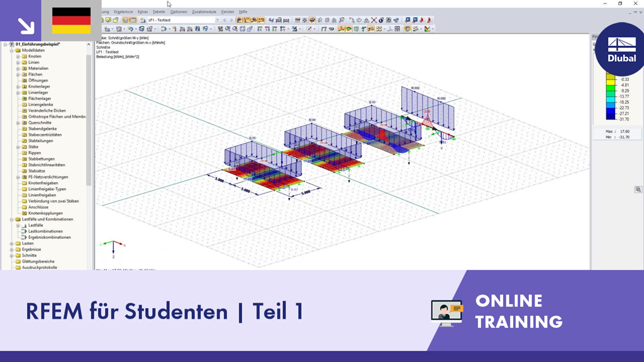Open the Hilfe menu
Viewport: 644px width, 362px height.
coord(243,12)
